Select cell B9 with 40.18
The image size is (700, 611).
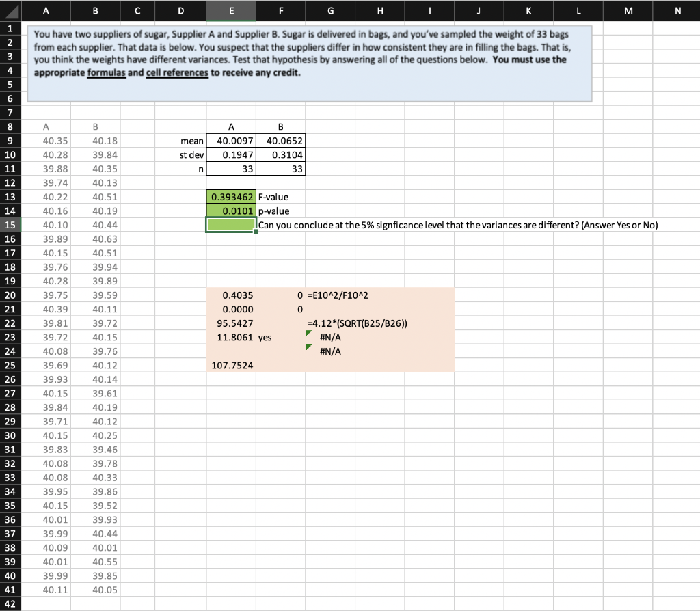[96, 141]
